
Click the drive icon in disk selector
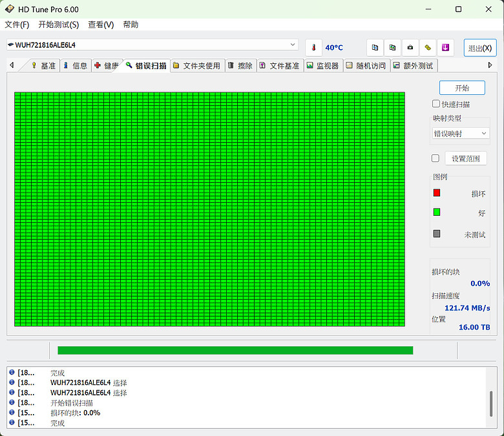coord(10,45)
